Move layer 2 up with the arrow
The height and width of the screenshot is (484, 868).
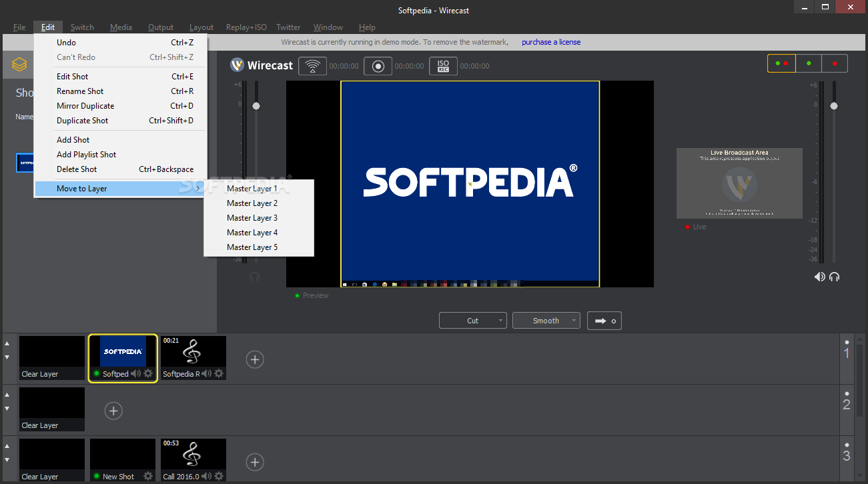(x=7, y=395)
